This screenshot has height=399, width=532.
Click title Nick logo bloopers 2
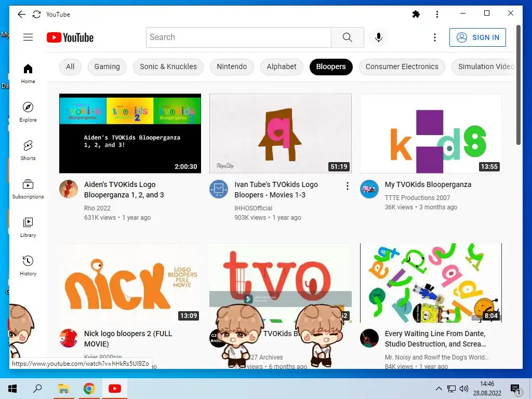[x=128, y=339]
